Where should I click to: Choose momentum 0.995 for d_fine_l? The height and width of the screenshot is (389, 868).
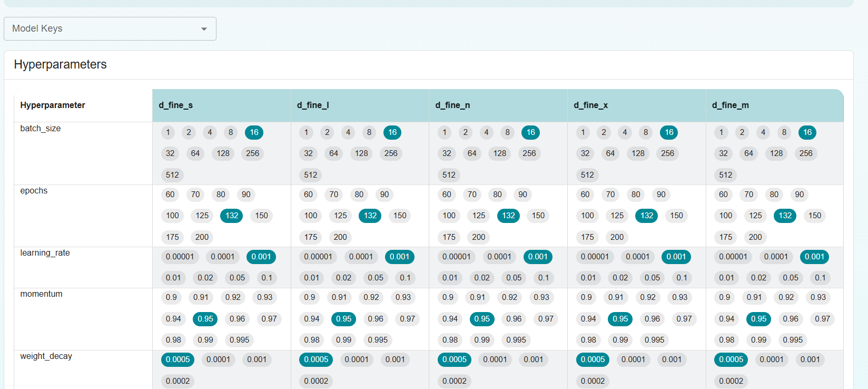click(x=378, y=340)
